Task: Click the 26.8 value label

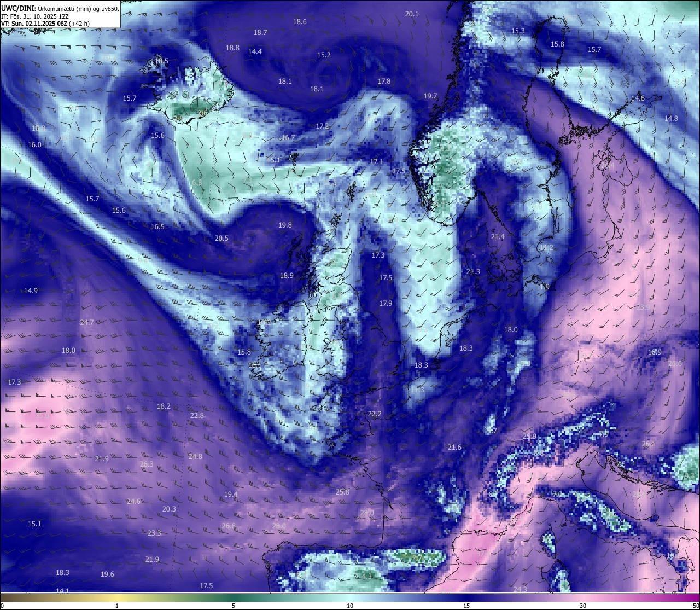Action: 229,526
